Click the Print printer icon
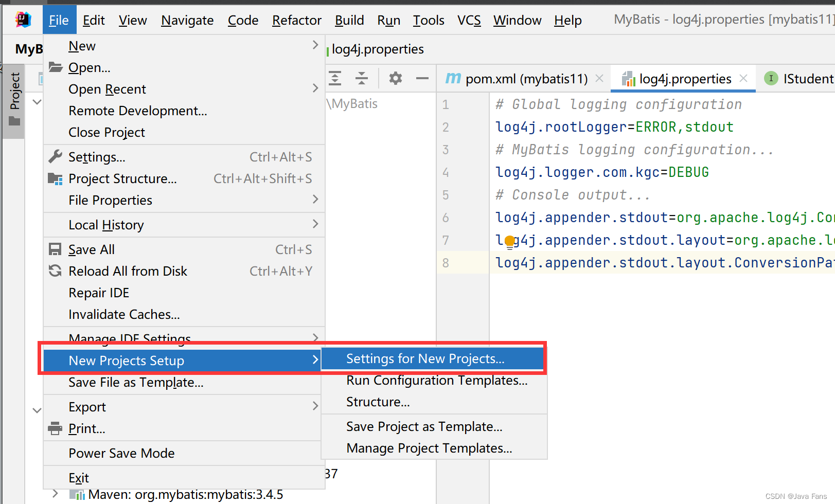 [x=55, y=428]
